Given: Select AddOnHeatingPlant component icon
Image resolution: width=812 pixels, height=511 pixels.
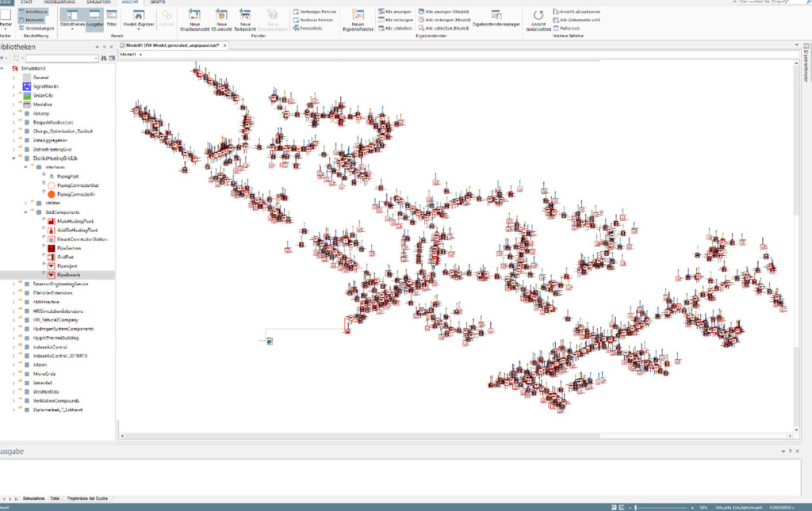Looking at the screenshot, I should coord(52,231).
